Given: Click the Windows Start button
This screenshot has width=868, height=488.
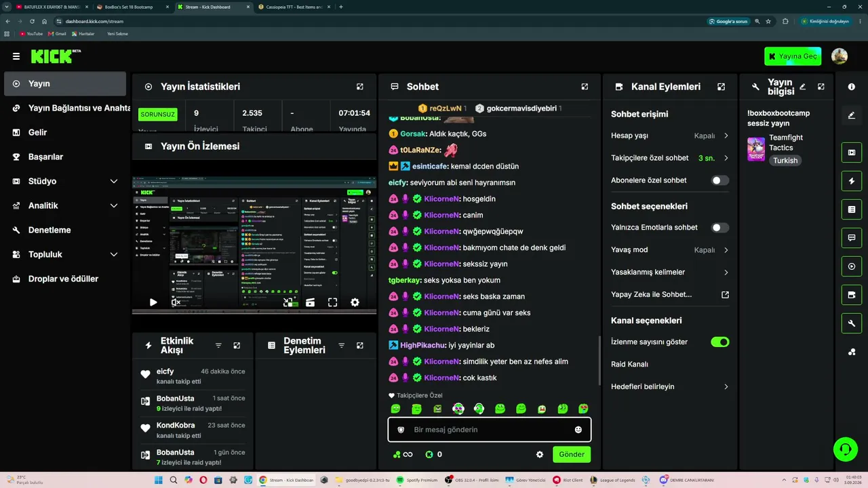Looking at the screenshot, I should click(x=159, y=480).
